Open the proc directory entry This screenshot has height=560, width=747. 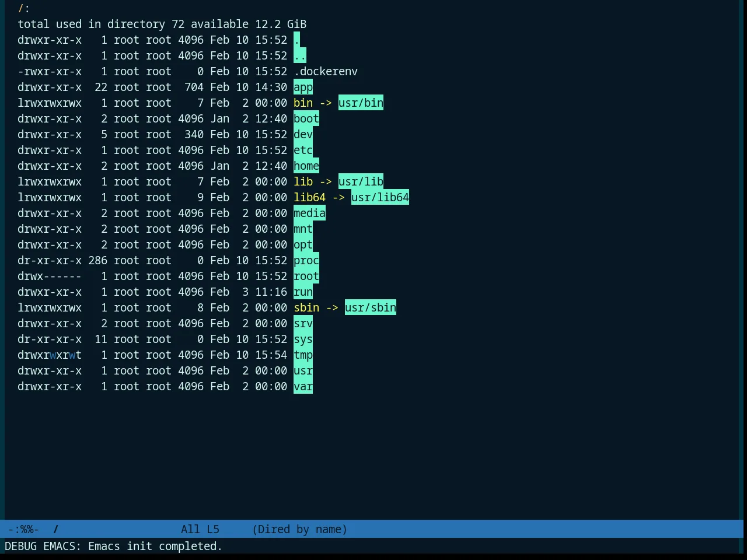click(306, 261)
